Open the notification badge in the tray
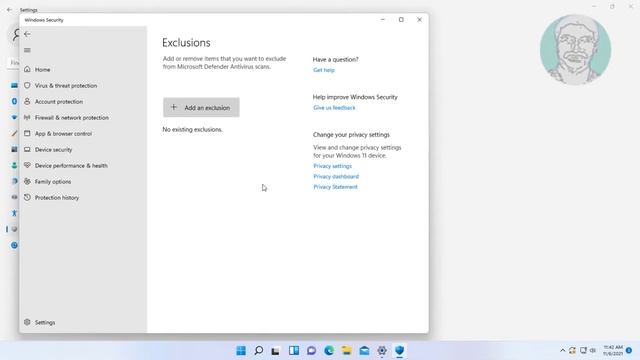This screenshot has width=640, height=360. pos(629,350)
